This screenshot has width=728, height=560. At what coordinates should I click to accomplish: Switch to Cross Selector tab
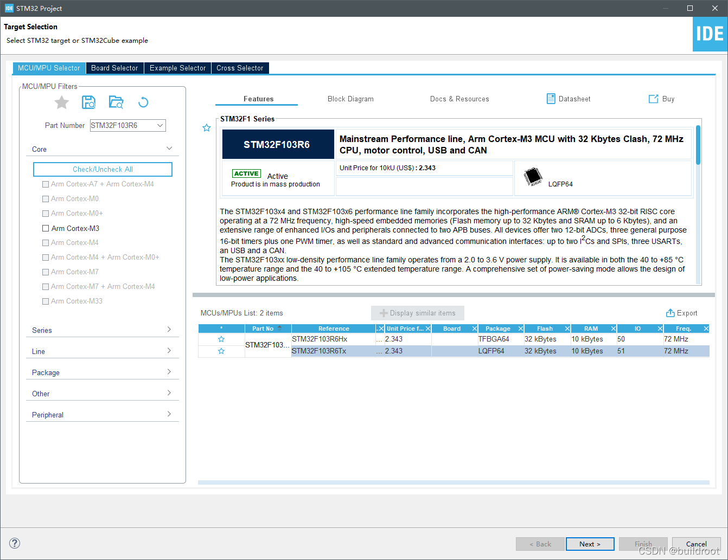click(240, 68)
